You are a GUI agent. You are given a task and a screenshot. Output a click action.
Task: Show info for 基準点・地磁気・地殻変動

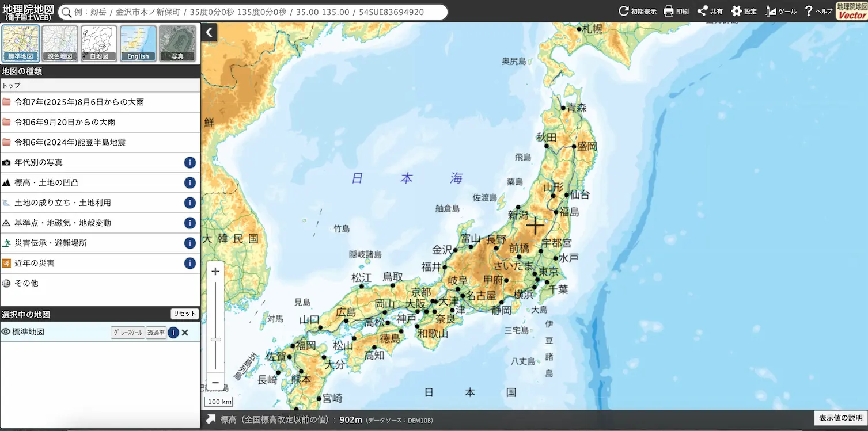[x=190, y=223]
